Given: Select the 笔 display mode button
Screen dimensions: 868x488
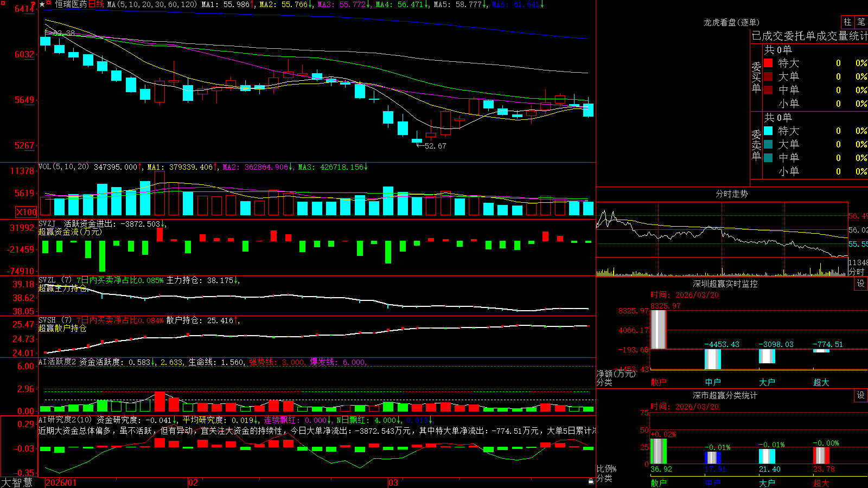Looking at the screenshot, I should click(x=861, y=22).
